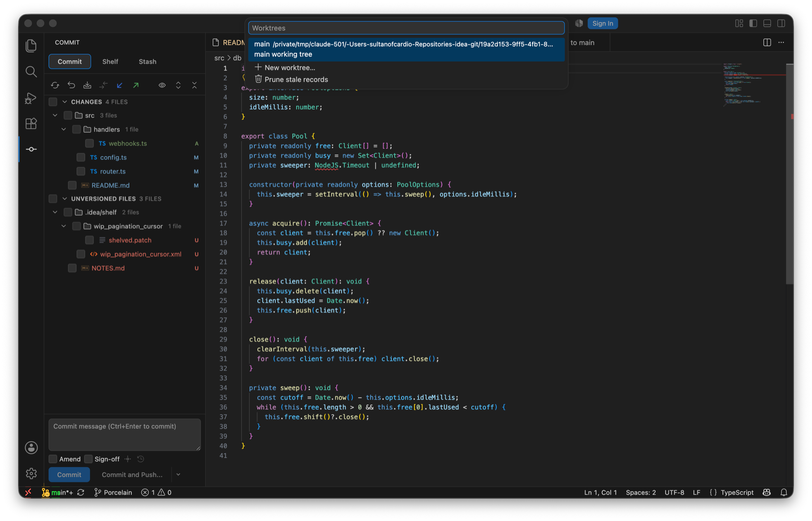Check the NOTES.md checkbox
The width and height of the screenshot is (812, 521).
coord(72,268)
